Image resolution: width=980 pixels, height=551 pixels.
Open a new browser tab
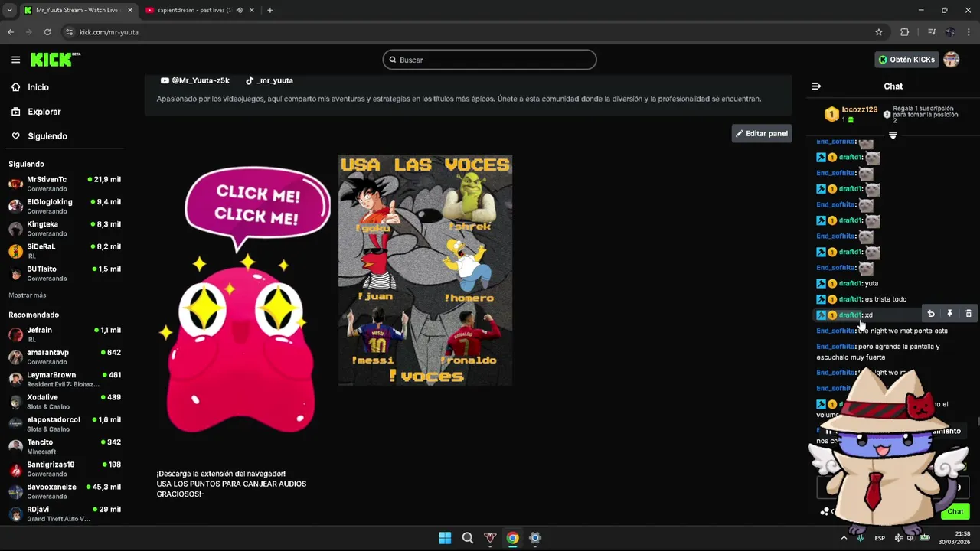coord(269,10)
